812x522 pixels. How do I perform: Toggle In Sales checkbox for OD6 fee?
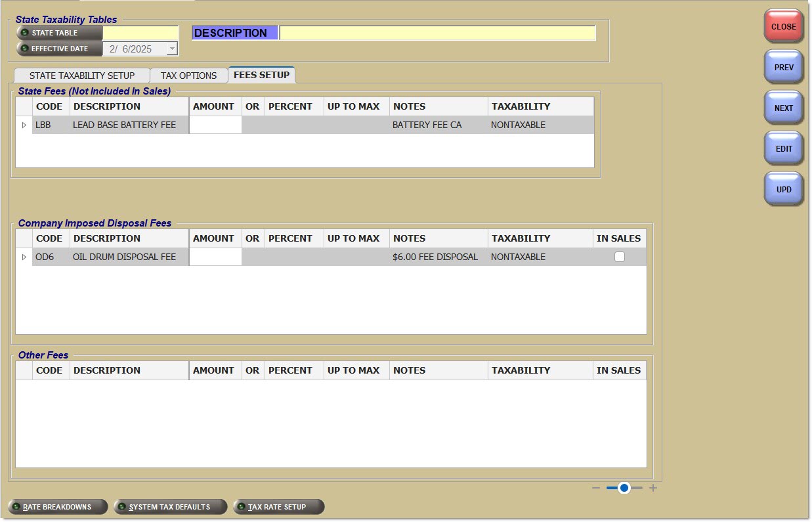tap(619, 257)
